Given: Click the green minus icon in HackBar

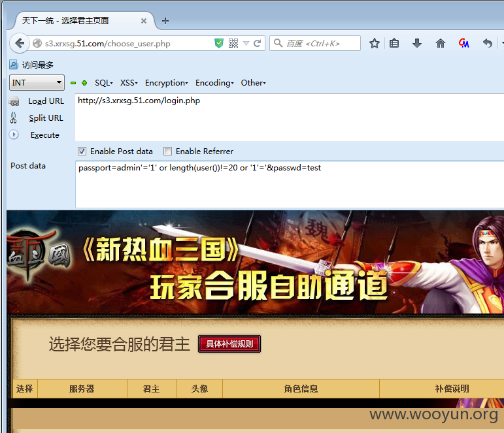Looking at the screenshot, I should point(73,83).
